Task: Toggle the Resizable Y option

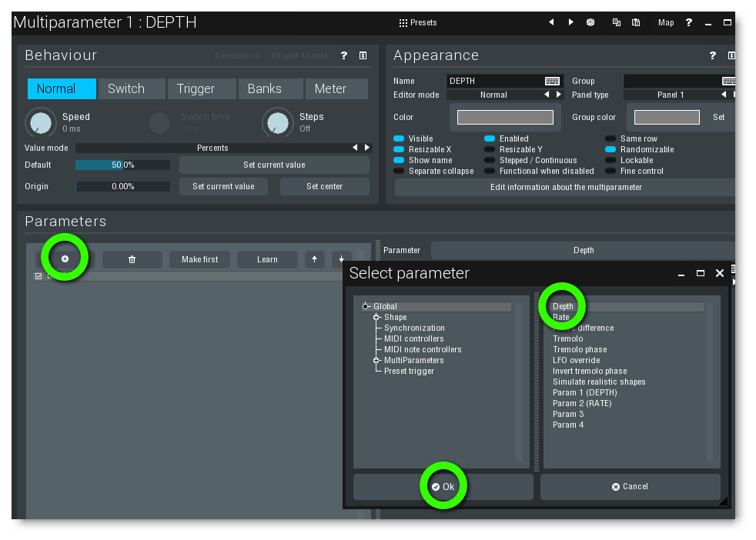Action: pyautogui.click(x=514, y=149)
